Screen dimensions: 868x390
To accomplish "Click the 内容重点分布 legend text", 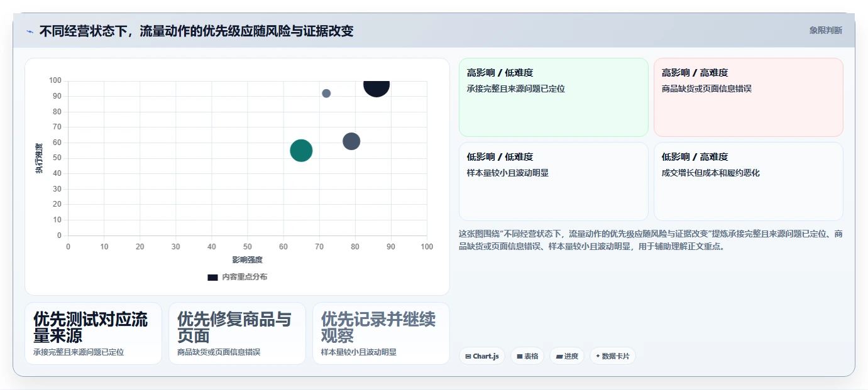I will [x=244, y=277].
